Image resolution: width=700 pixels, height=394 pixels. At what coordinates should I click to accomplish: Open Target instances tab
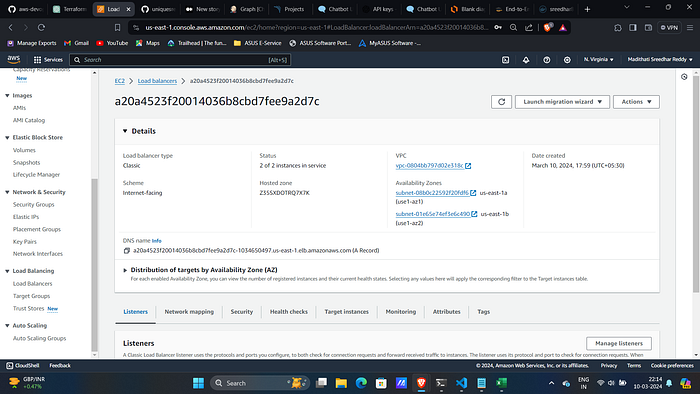pyautogui.click(x=346, y=312)
